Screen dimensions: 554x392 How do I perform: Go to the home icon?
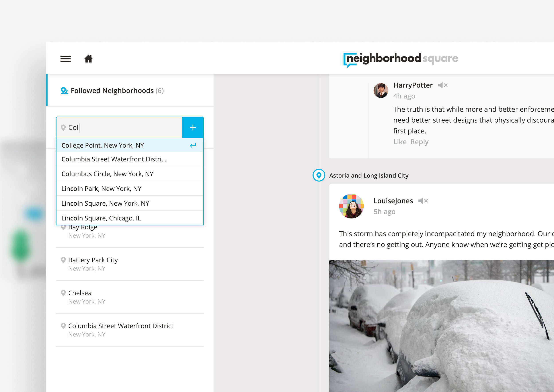pos(88,59)
